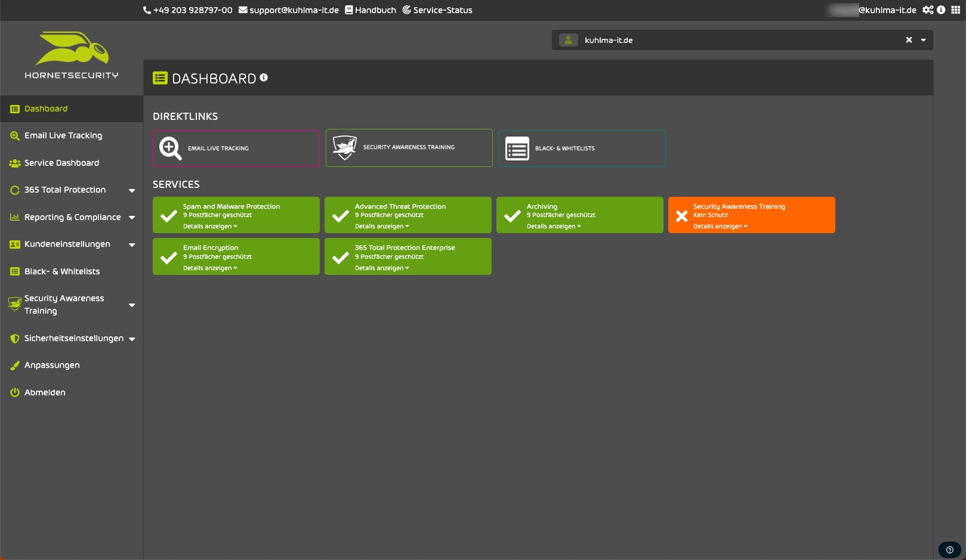Open Black- & Whitelists in the sidebar
Viewport: 966px width, 560px height.
coord(72,272)
